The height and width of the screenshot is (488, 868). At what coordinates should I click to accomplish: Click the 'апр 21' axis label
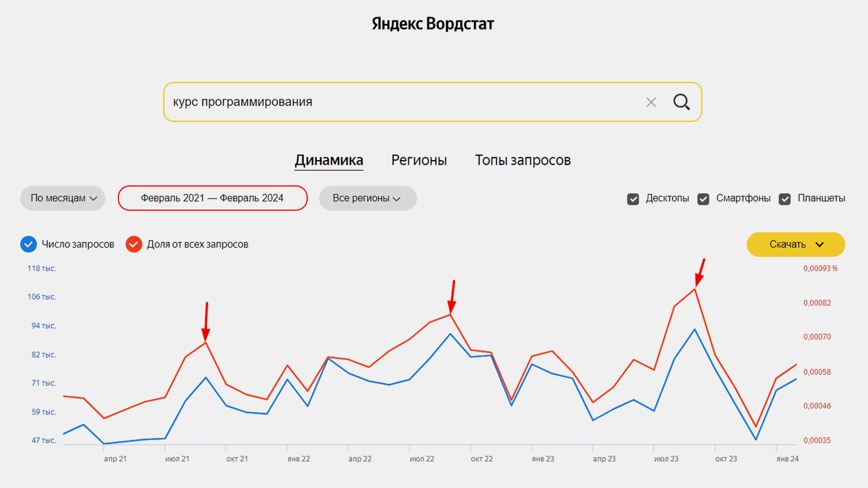(x=115, y=459)
